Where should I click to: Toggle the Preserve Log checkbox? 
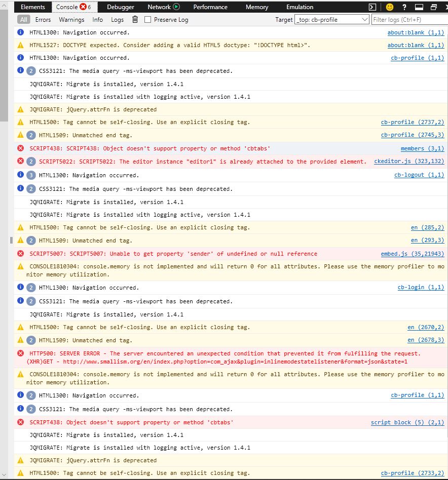147,20
